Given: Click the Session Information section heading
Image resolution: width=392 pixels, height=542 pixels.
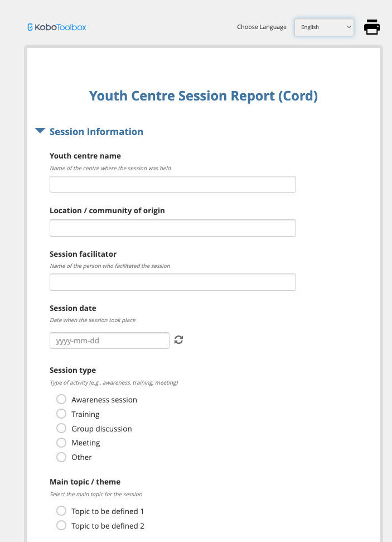Looking at the screenshot, I should pyautogui.click(x=96, y=132).
